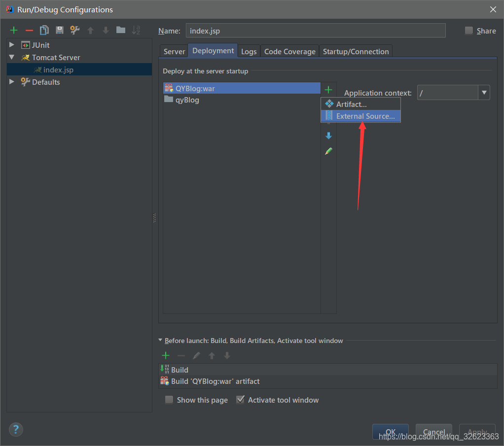
Task: Select index.jsp under Tomcat Server
Action: click(79, 69)
